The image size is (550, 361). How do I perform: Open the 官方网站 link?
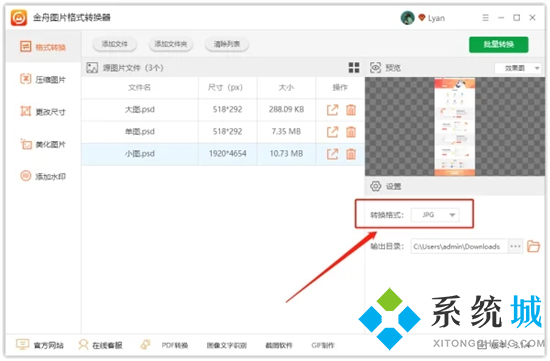click(40, 345)
